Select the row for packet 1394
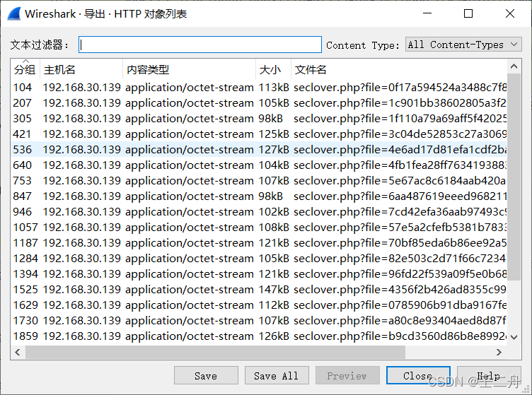This screenshot has height=395, width=532. click(x=259, y=274)
